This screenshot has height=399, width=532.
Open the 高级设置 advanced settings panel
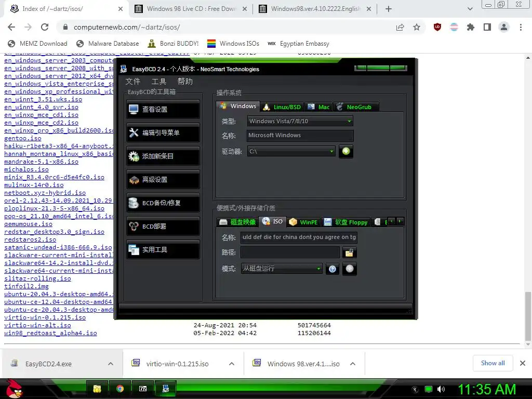click(x=163, y=179)
